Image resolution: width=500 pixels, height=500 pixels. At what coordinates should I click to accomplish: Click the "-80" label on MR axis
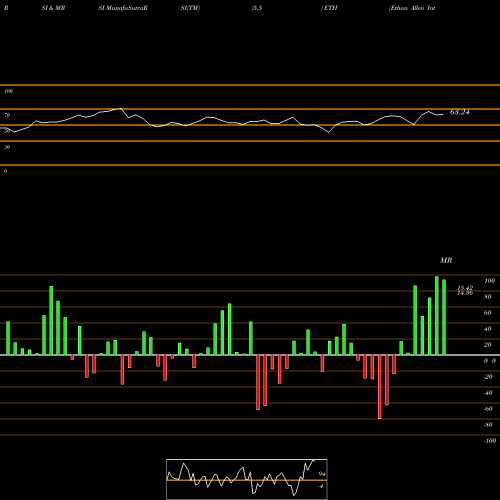[x=488, y=425]
